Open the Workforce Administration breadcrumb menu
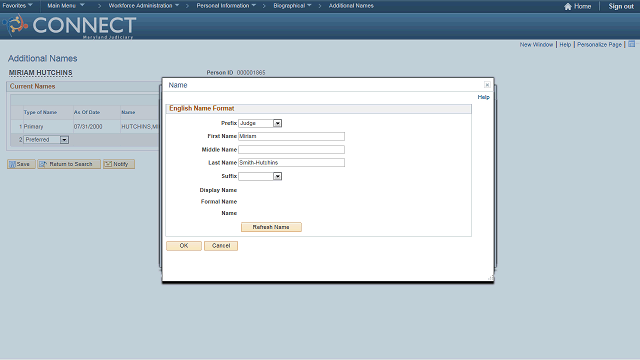640x360 pixels. 144,6
